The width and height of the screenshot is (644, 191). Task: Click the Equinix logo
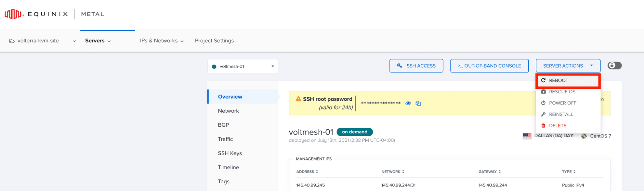[x=36, y=14]
